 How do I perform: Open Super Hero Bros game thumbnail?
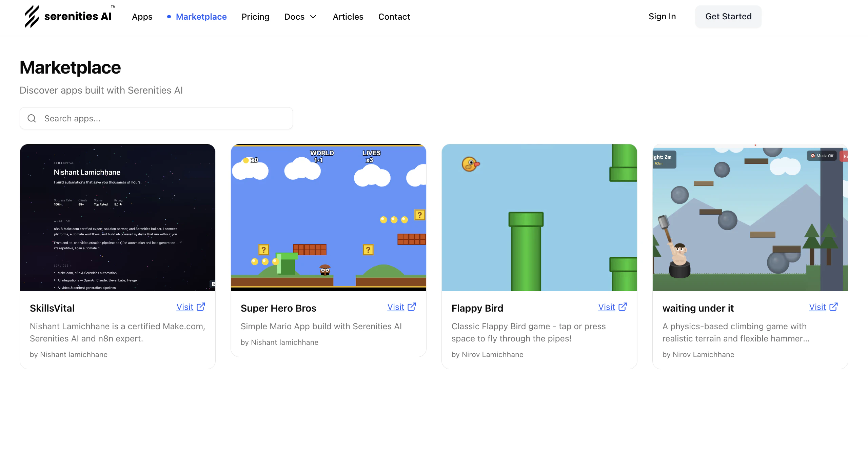coord(329,217)
